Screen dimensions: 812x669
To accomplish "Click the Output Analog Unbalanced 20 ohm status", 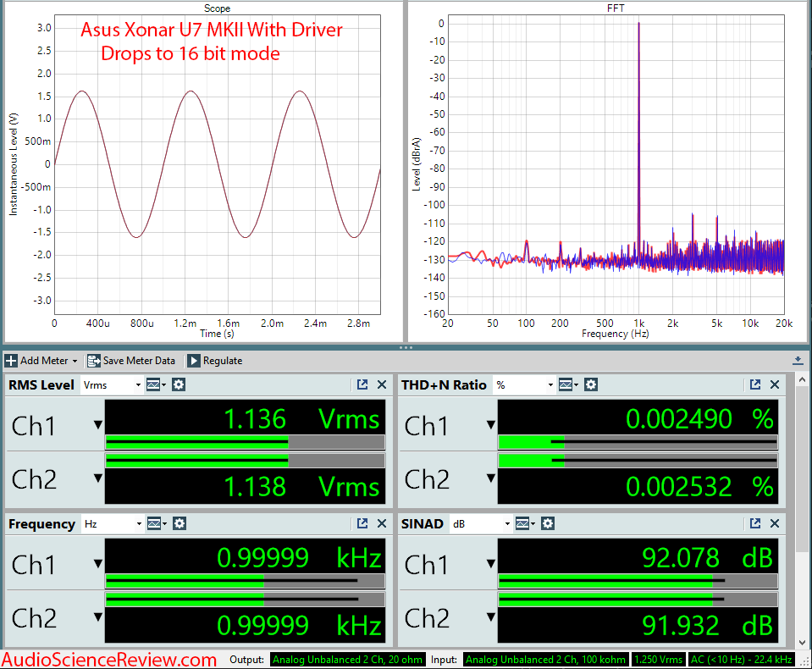I will pos(347,660).
